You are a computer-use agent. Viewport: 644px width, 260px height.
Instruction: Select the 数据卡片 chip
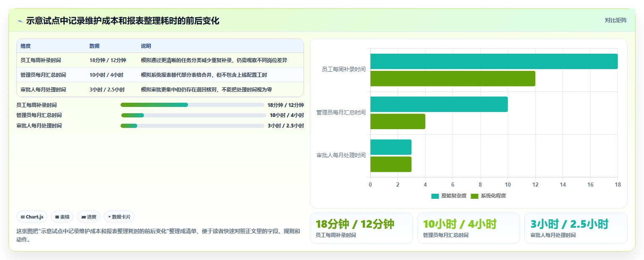pyautogui.click(x=119, y=217)
